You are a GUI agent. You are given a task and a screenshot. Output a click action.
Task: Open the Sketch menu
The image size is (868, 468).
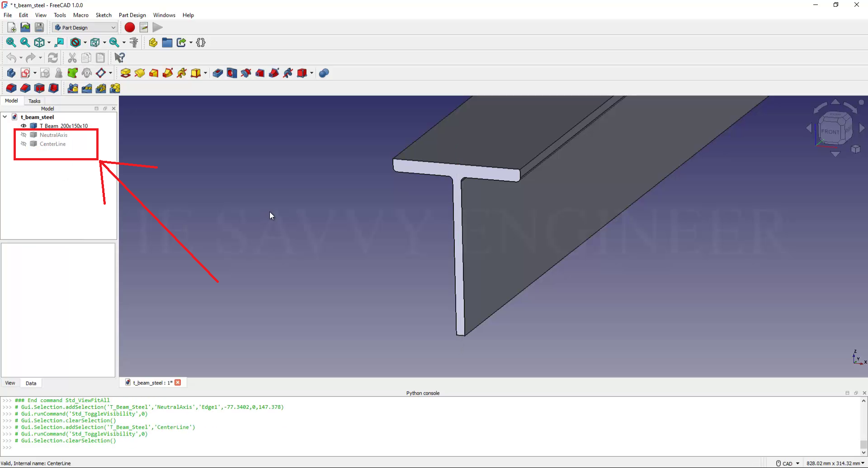104,15
